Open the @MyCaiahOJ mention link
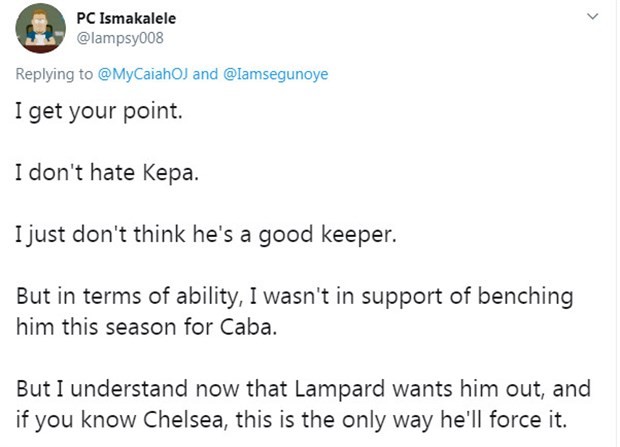This screenshot has width=620, height=447. click(x=142, y=74)
